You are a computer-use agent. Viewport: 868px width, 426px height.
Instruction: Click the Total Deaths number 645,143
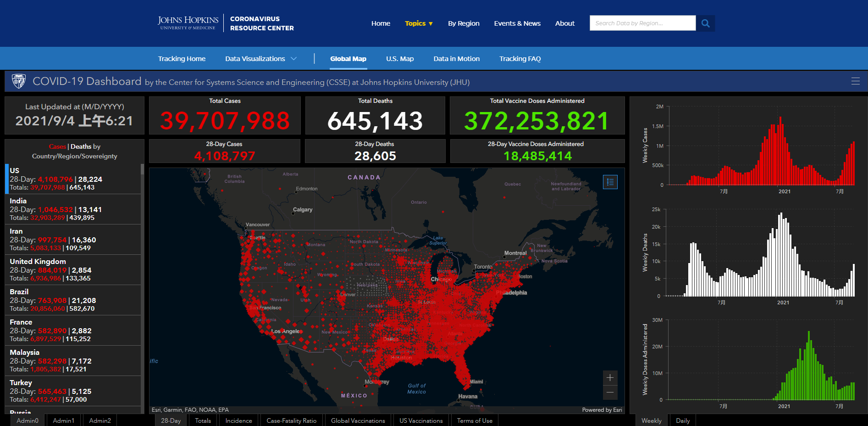click(375, 121)
